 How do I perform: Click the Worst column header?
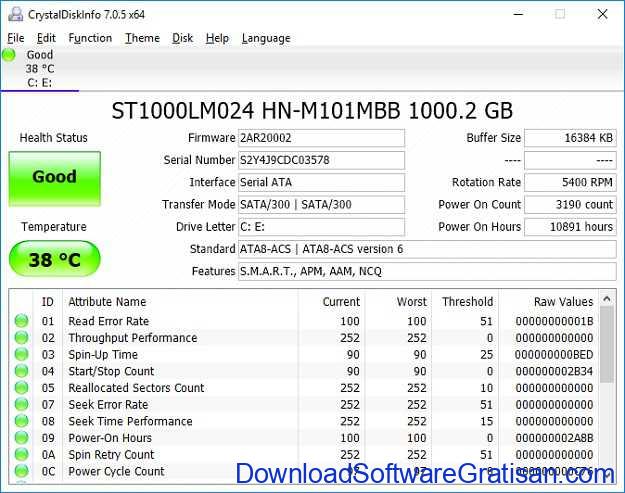412,302
